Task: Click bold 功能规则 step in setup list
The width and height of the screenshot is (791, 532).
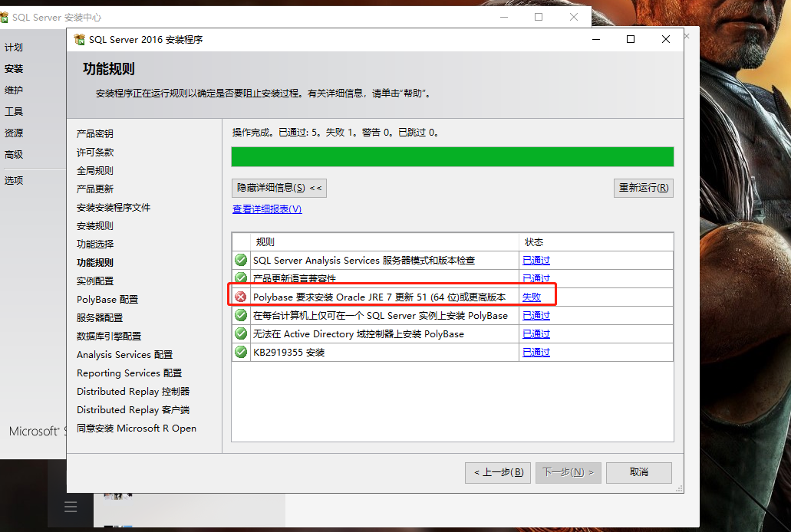Action: [x=95, y=263]
